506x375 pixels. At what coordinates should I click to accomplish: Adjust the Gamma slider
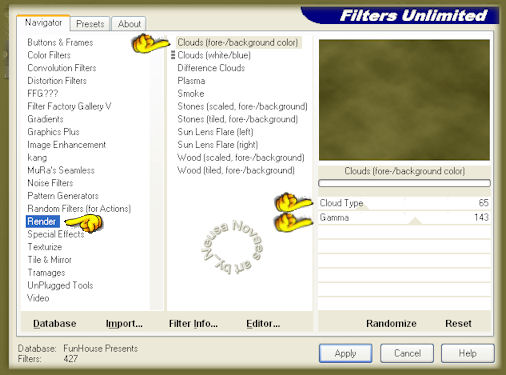pos(404,218)
